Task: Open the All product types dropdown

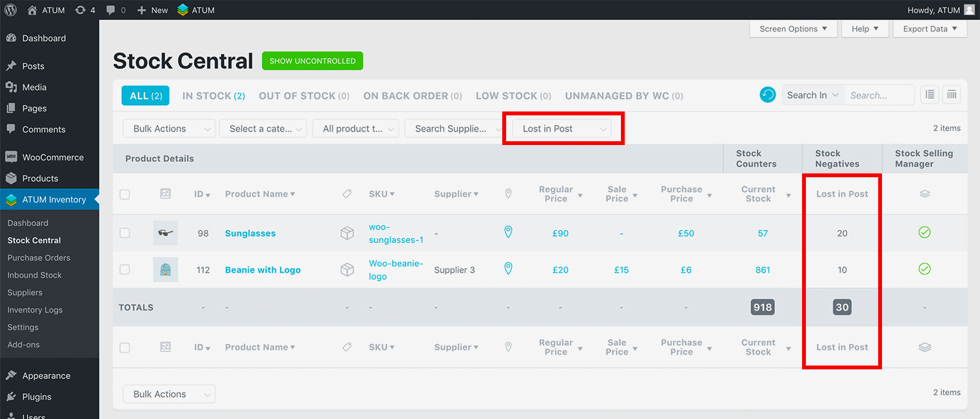Action: [x=356, y=129]
